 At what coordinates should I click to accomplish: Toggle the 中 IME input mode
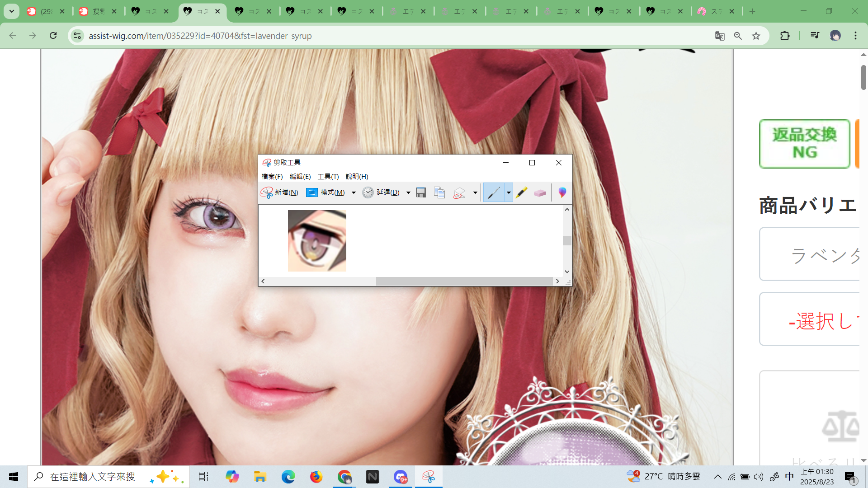789,477
